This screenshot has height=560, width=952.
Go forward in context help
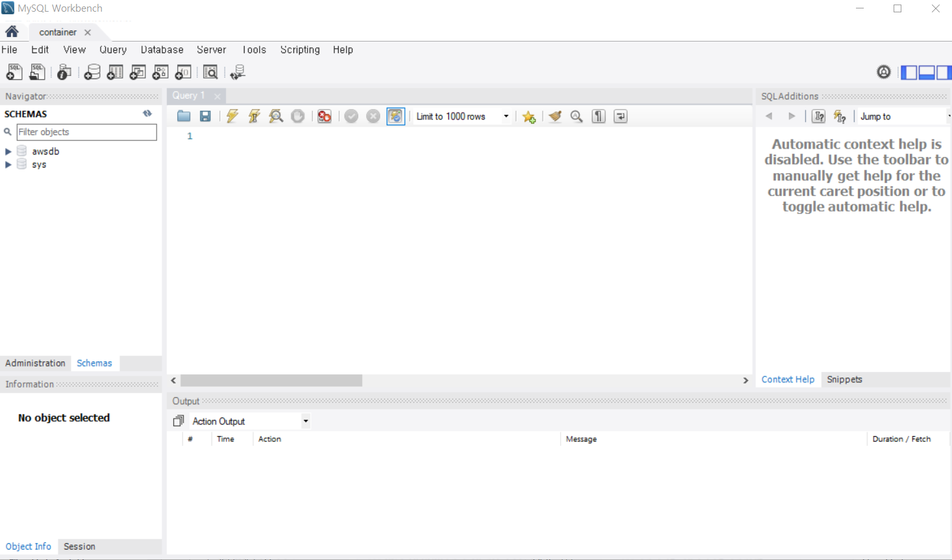(791, 116)
